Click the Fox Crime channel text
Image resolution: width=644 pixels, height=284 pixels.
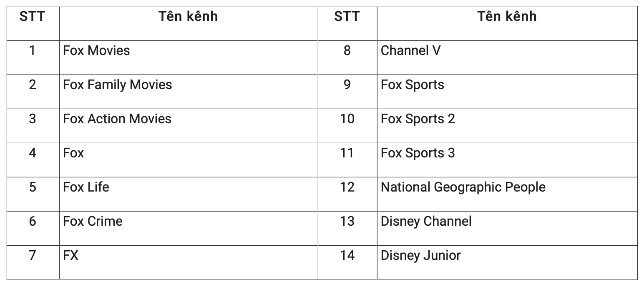tap(93, 222)
